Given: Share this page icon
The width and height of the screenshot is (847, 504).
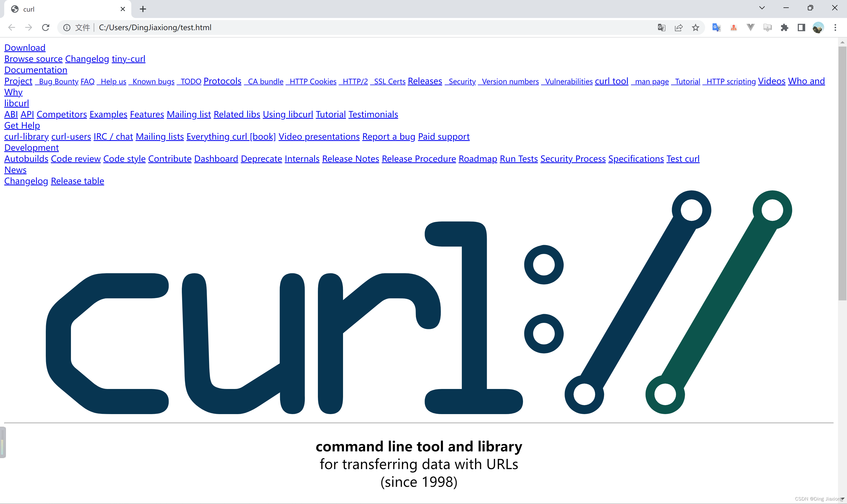Looking at the screenshot, I should click(678, 28).
